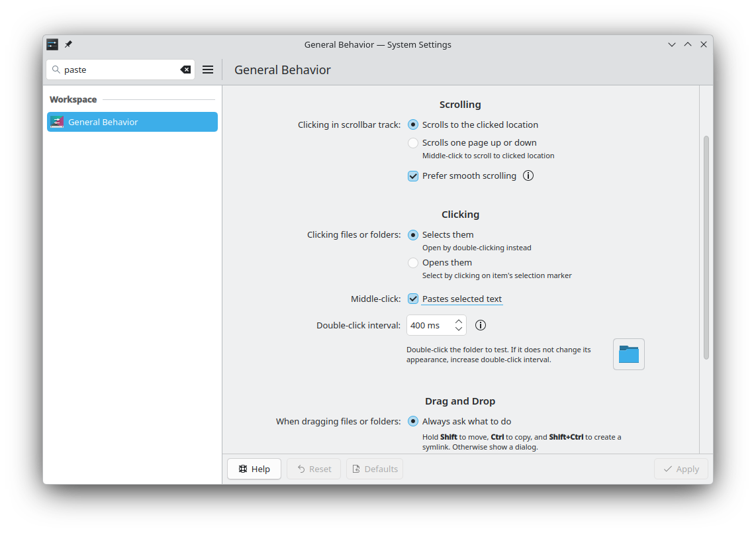This screenshot has width=756, height=535.
Task: Click the 'Select by clicking on item's selection marker' hint
Action: (497, 276)
